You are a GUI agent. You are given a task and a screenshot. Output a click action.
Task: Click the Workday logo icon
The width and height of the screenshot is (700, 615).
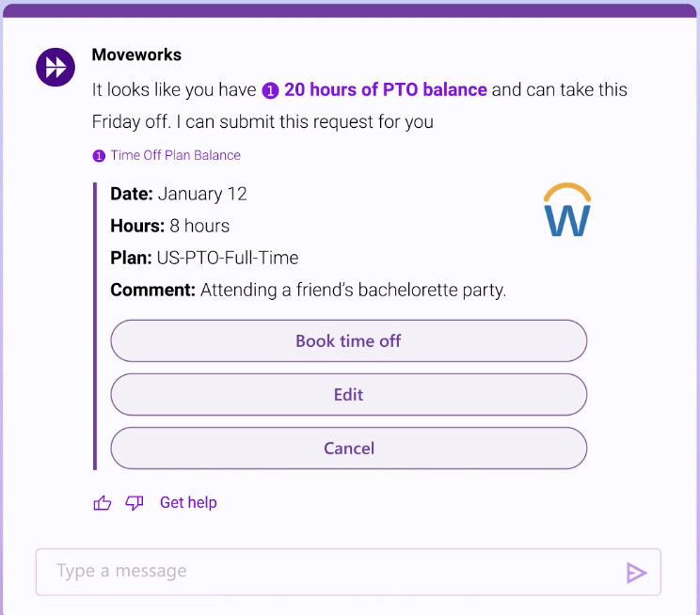tap(567, 210)
